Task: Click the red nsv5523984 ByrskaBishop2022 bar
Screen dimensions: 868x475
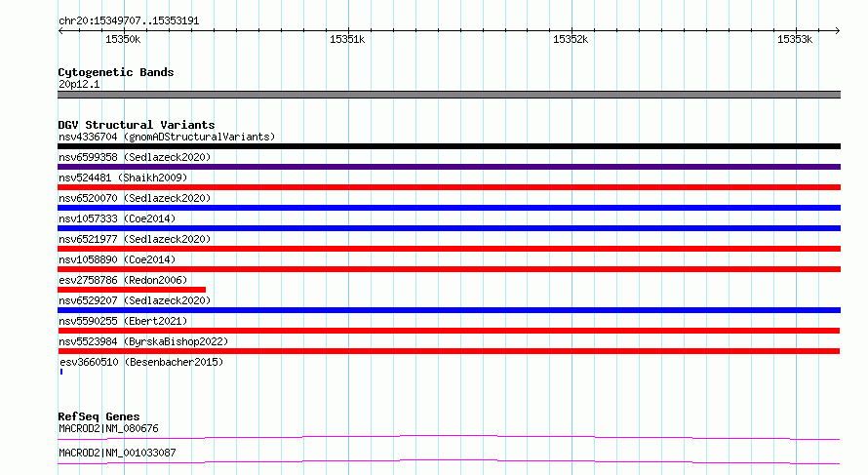Action: click(x=449, y=351)
